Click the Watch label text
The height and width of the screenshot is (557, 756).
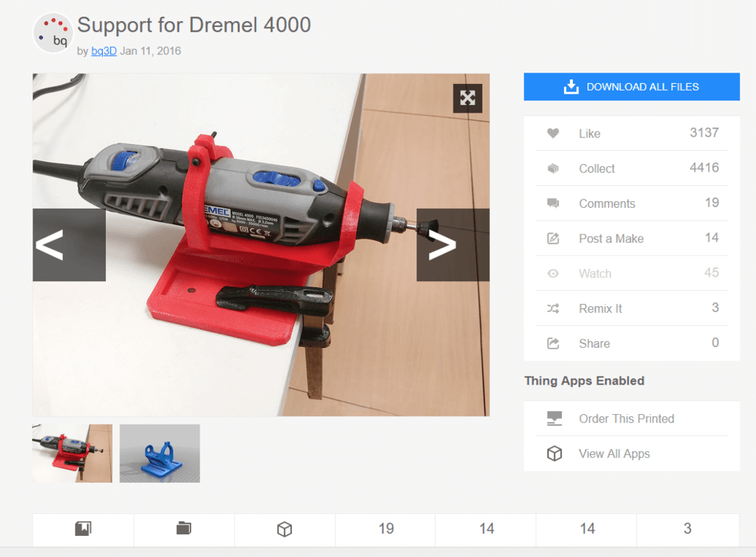point(595,274)
